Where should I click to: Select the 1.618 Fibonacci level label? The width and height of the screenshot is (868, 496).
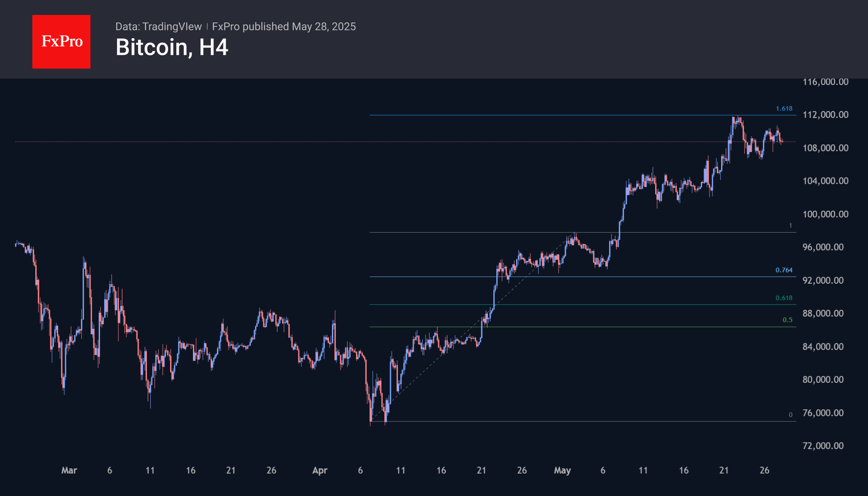click(784, 109)
